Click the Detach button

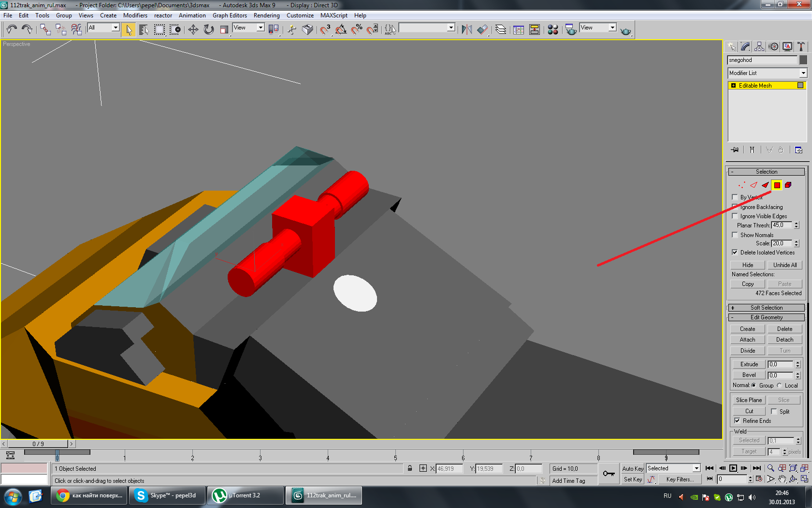click(784, 340)
